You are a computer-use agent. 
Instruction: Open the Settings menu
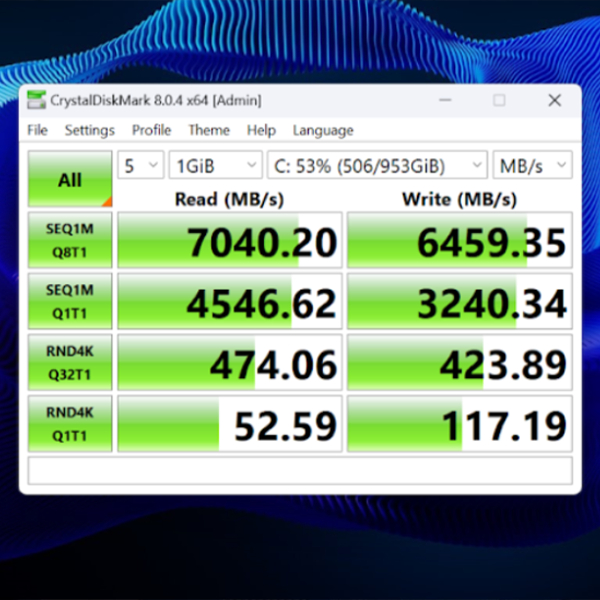[x=90, y=130]
